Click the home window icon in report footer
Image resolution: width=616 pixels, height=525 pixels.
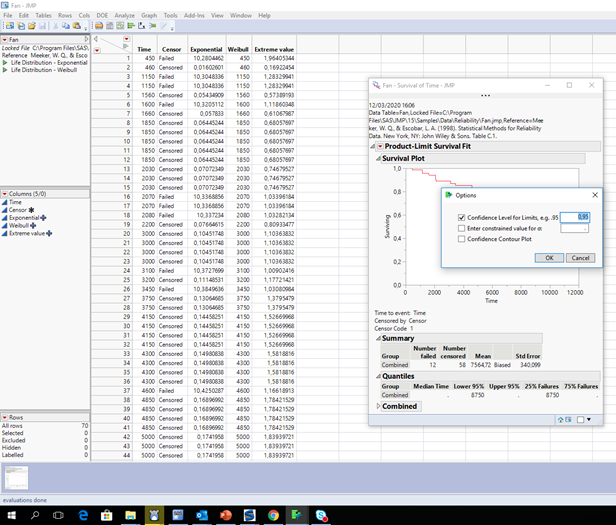tap(561, 420)
